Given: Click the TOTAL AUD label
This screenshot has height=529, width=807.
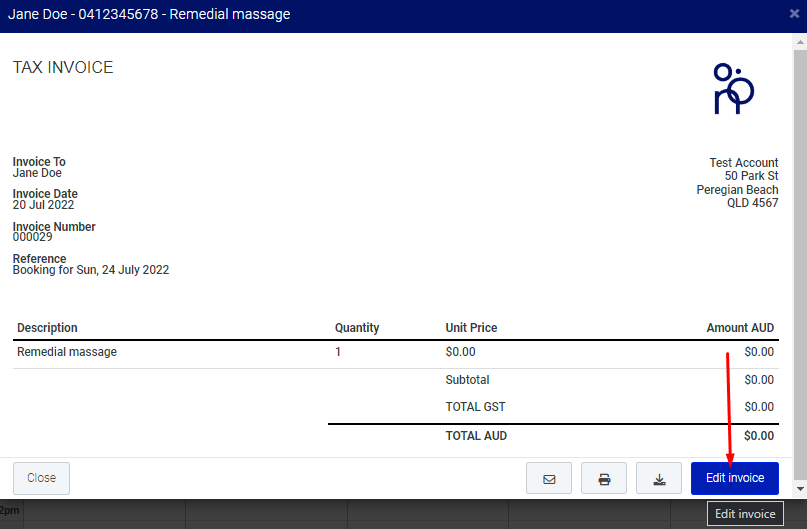Looking at the screenshot, I should tap(476, 436).
